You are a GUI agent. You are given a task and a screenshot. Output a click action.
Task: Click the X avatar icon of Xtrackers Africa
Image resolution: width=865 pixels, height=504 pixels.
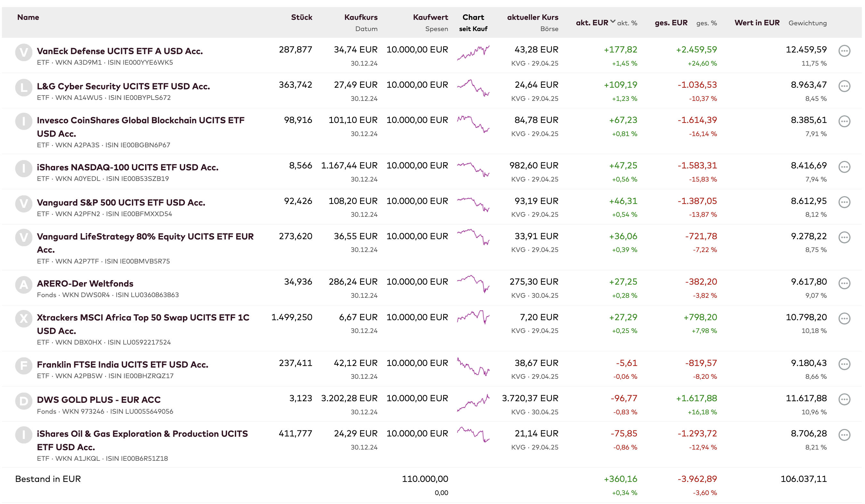[24, 319]
